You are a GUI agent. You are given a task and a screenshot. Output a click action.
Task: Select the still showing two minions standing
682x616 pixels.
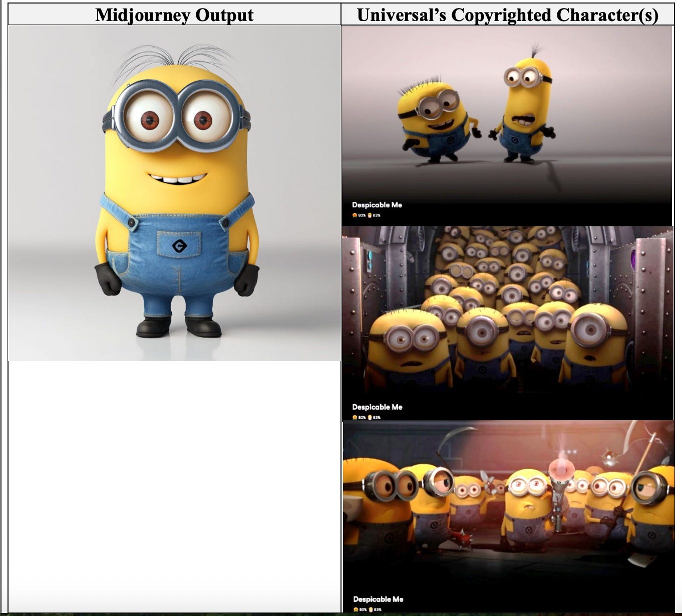coord(507,125)
